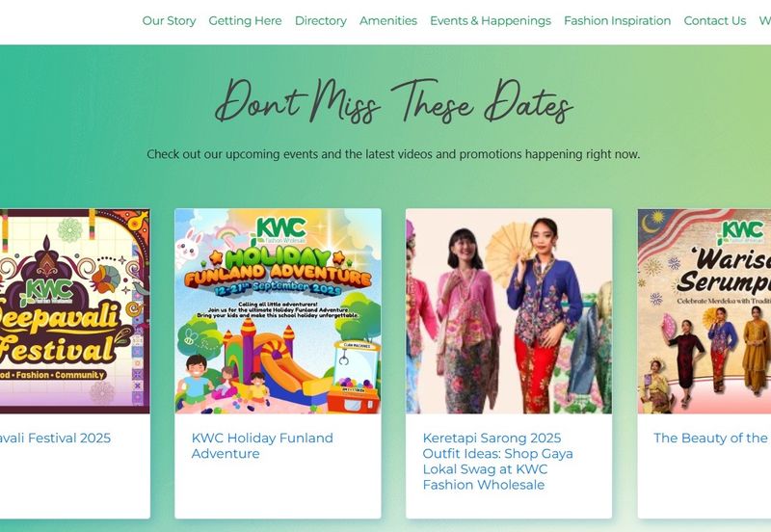The image size is (771, 532).
Task: Open the Keretapi Sarong 2025 Outfit Ideas link
Action: click(x=497, y=462)
